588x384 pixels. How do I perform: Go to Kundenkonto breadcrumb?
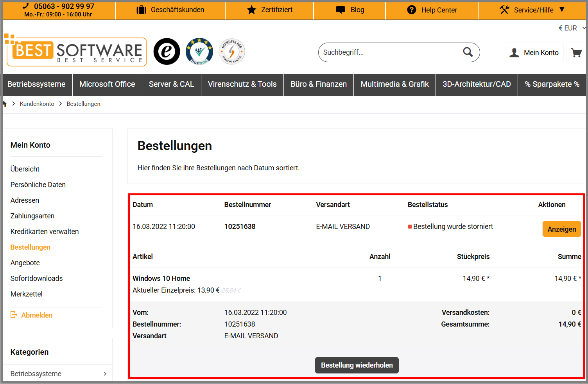37,104
